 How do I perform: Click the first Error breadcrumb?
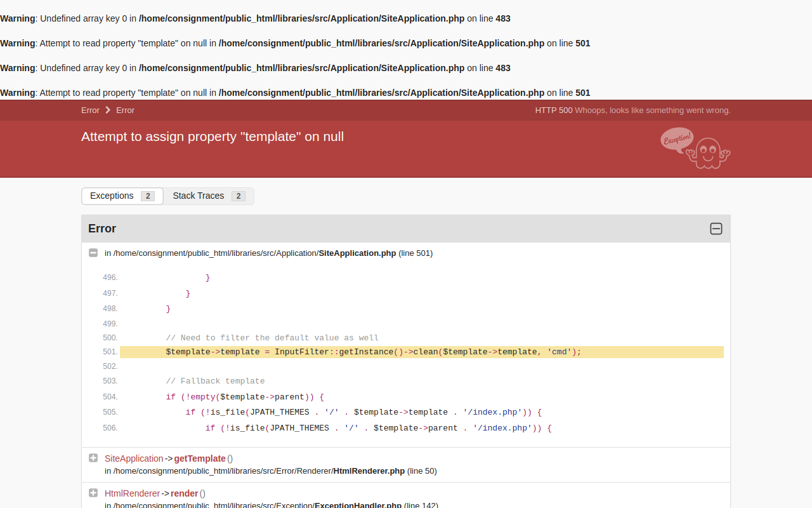[x=90, y=110]
